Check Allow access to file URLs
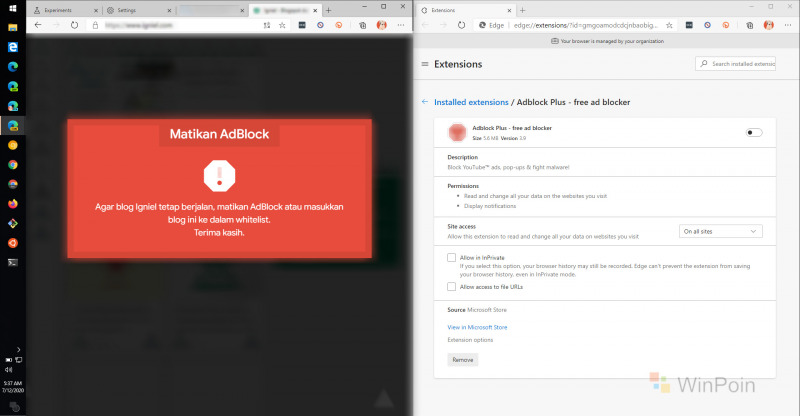800x416 pixels. point(452,287)
